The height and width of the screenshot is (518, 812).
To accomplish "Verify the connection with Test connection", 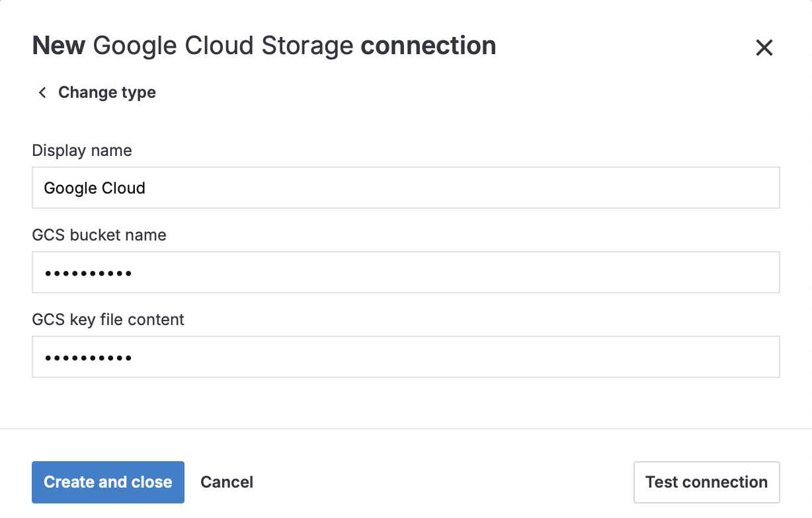I will (x=706, y=482).
